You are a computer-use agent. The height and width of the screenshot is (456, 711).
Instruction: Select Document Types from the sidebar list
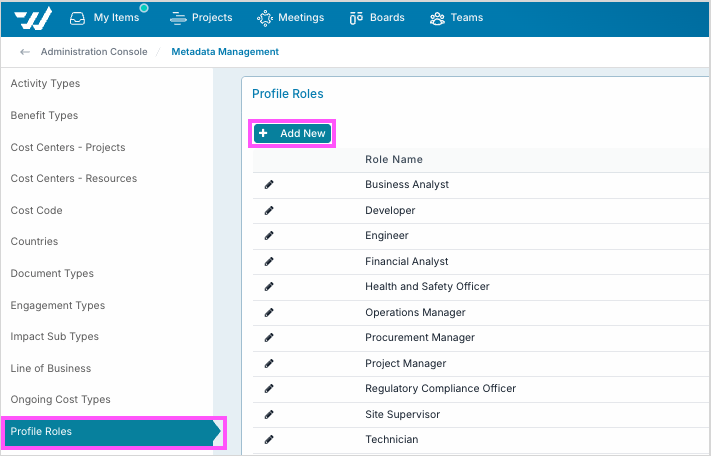52,274
